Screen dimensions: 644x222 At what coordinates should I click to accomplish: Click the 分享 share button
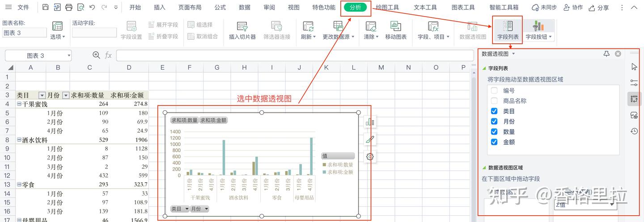coord(599,8)
